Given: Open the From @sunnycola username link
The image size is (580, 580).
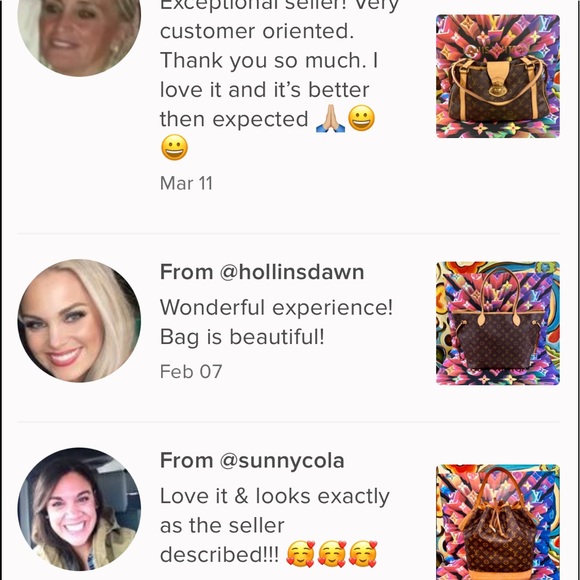Looking at the screenshot, I should [x=252, y=461].
